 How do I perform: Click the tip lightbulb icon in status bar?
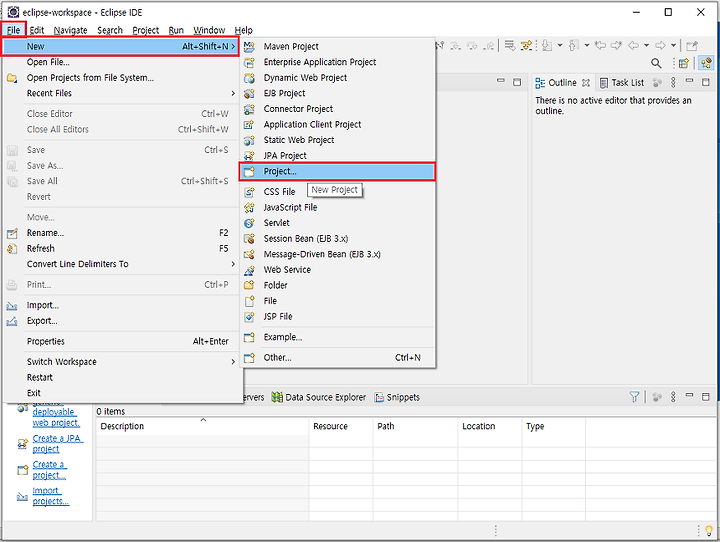(709, 531)
